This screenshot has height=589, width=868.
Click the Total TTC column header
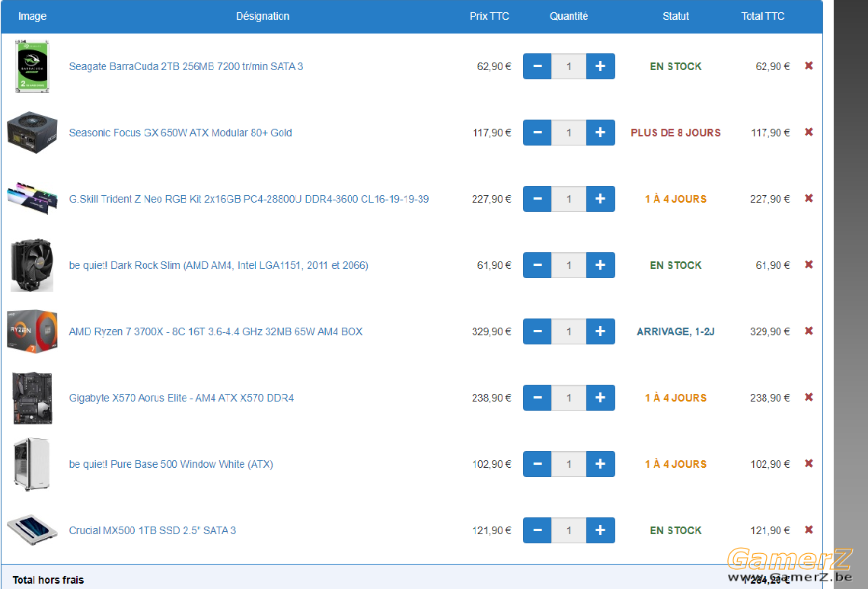coord(763,16)
